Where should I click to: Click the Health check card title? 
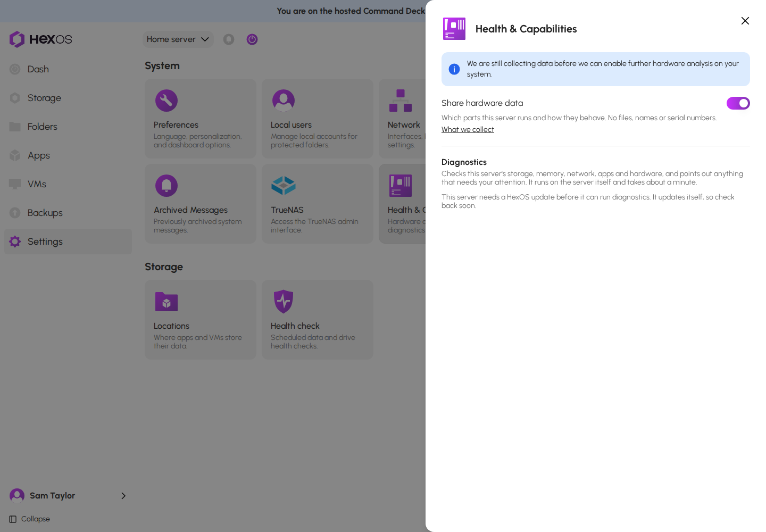tap(295, 326)
